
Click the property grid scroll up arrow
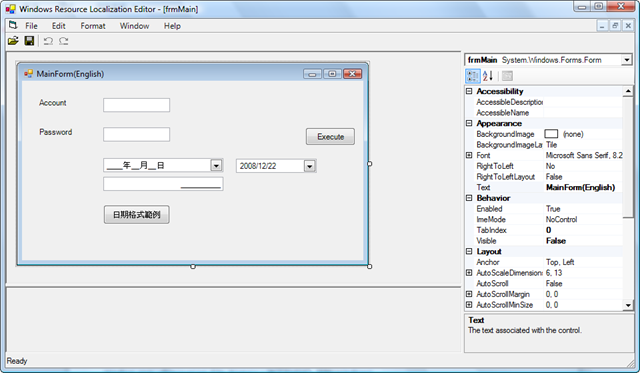pyautogui.click(x=628, y=91)
